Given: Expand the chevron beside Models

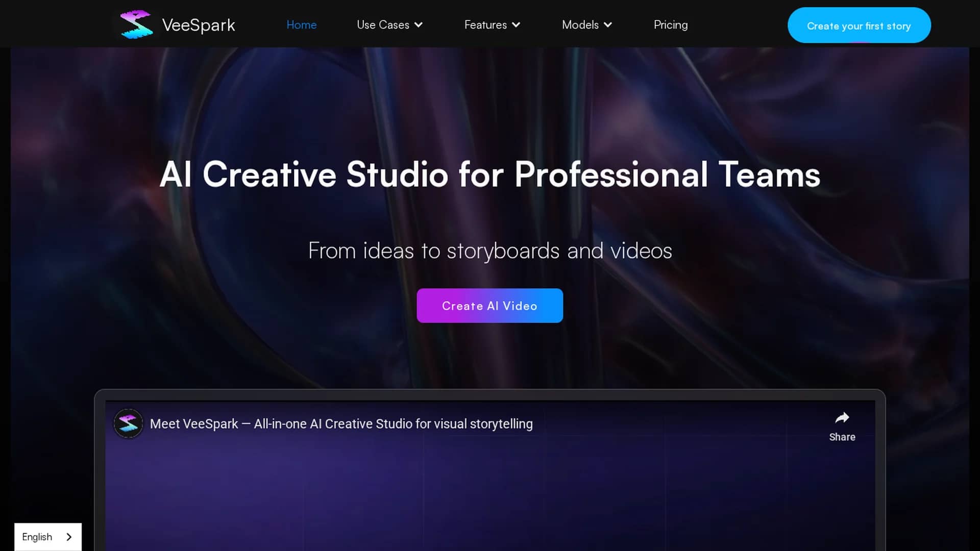Looking at the screenshot, I should point(608,24).
